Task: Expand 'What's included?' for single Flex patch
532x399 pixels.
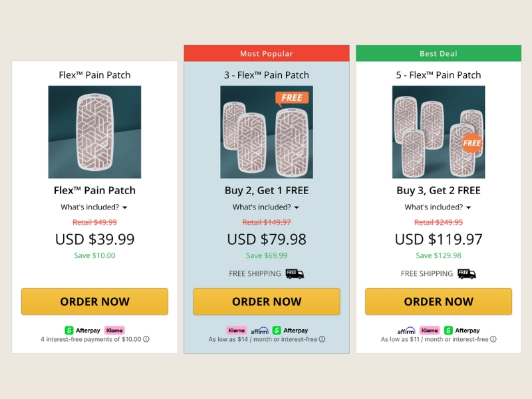Action: 94,207
